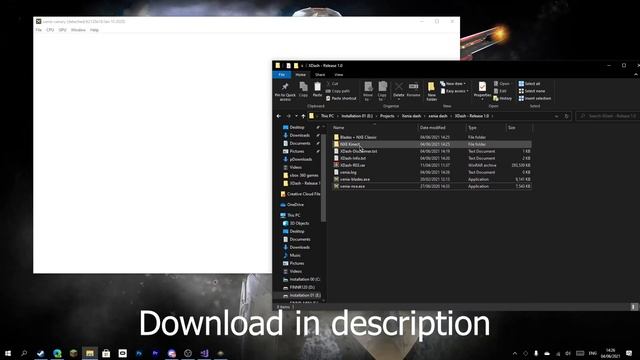Open the Copy to dropdown

(382, 91)
